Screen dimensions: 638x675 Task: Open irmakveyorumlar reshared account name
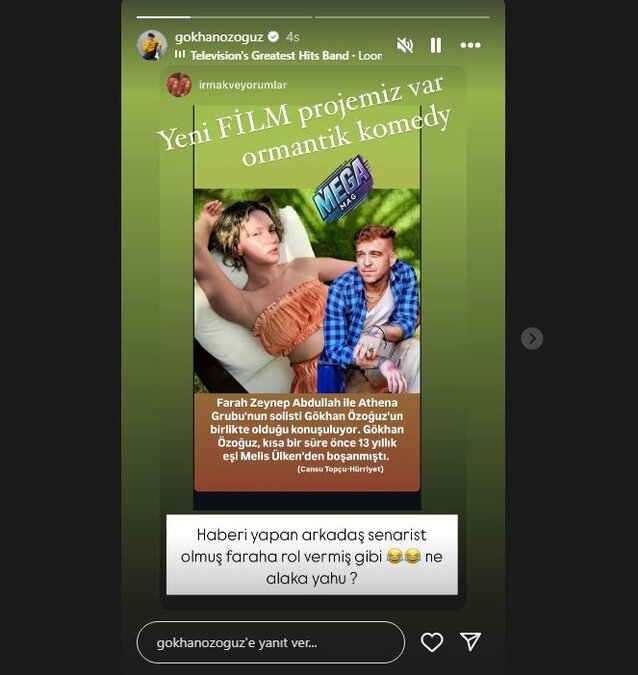click(x=243, y=85)
